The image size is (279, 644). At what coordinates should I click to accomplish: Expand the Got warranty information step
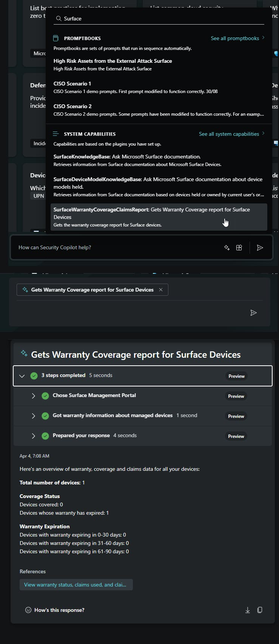(33, 416)
